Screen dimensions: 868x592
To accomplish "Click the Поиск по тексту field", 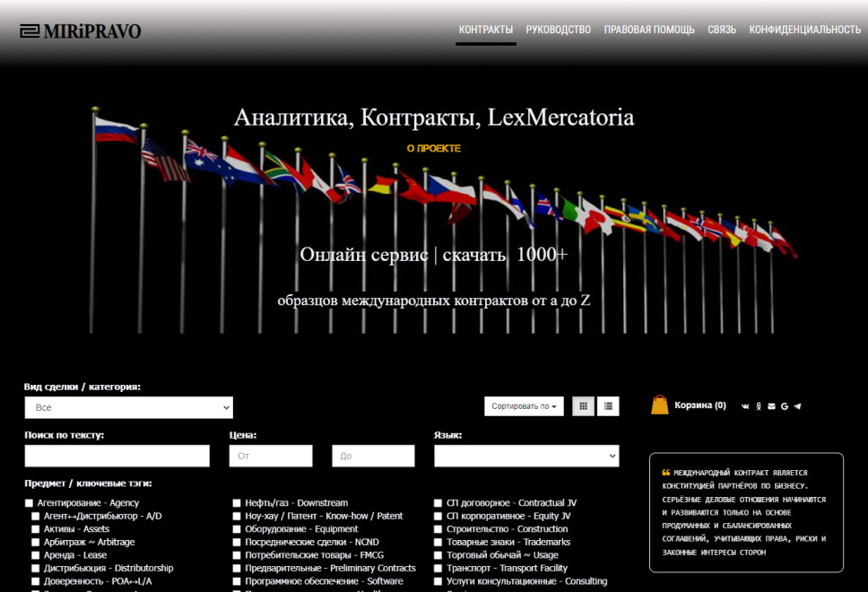I will click(x=117, y=457).
